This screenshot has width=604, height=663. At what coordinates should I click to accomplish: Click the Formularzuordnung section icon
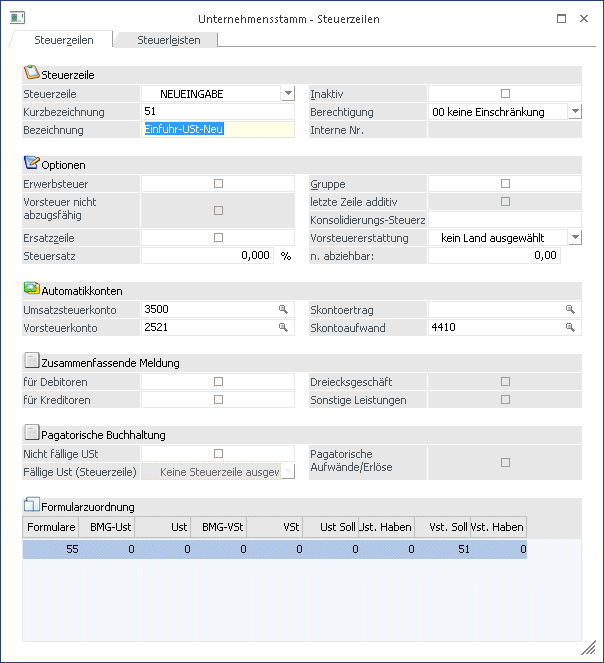pyautogui.click(x=30, y=506)
